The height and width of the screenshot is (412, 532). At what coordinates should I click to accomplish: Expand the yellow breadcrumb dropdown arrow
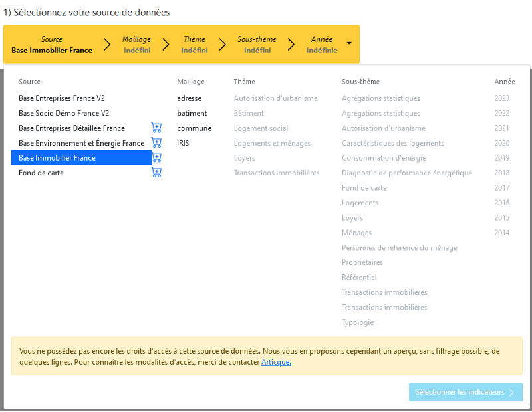click(x=350, y=45)
